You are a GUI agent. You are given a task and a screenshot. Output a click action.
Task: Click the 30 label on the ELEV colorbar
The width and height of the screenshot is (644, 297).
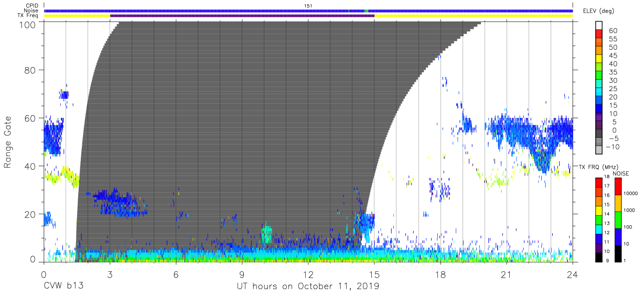(x=614, y=80)
